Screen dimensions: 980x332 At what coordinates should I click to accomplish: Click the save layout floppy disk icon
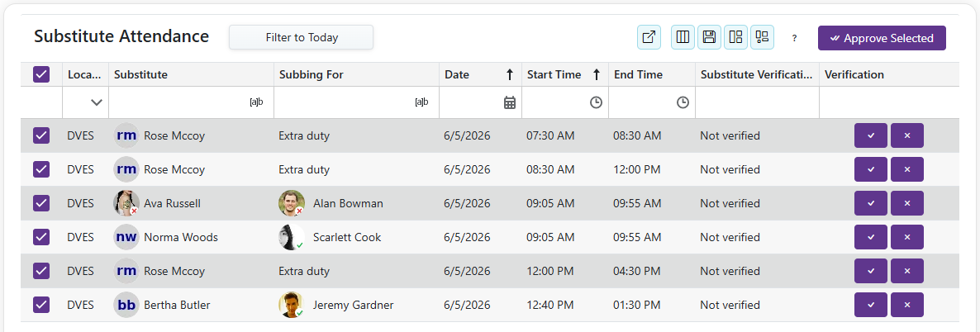point(709,37)
